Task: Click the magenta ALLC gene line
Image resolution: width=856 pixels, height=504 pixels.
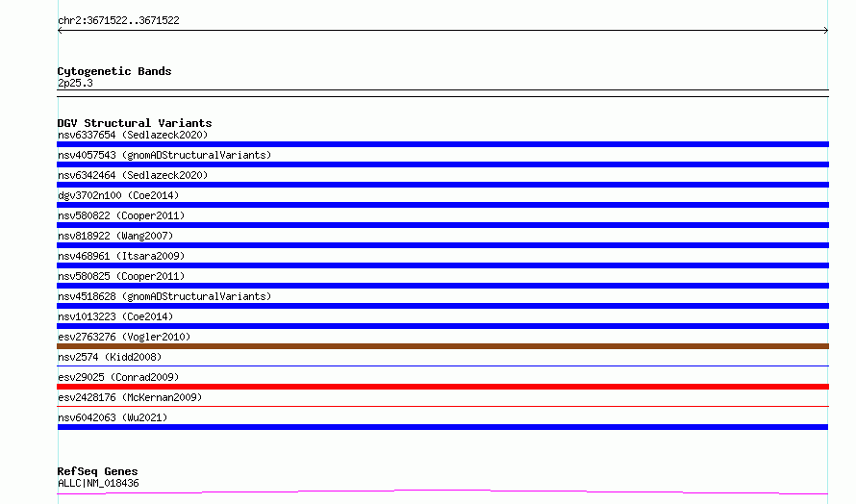Action: (442, 491)
